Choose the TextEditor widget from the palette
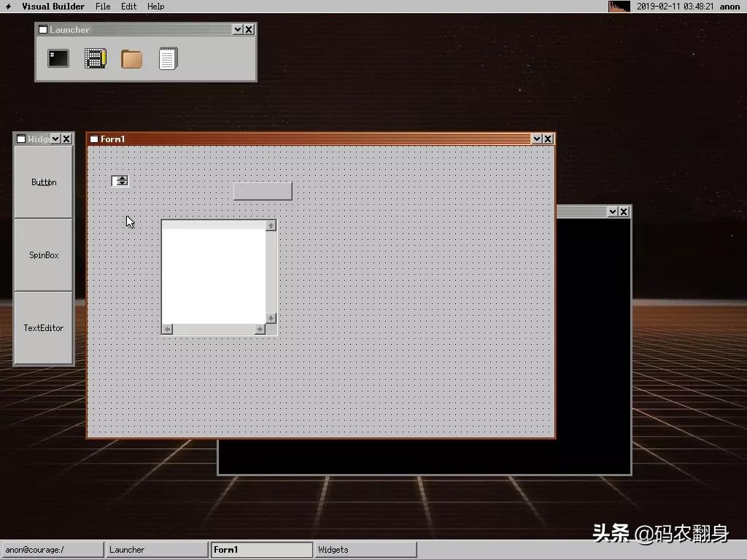 [44, 328]
